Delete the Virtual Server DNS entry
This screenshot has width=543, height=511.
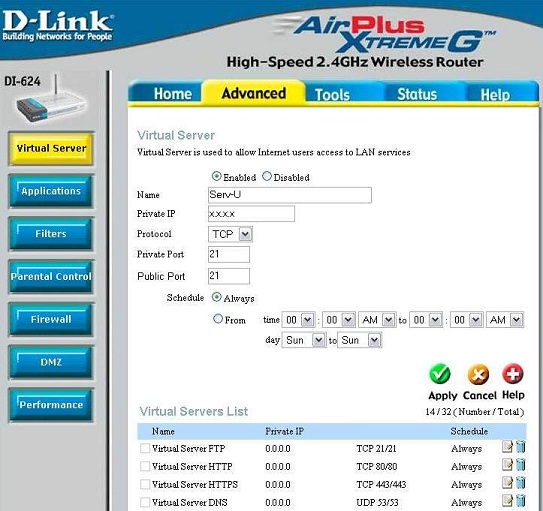[x=521, y=501]
